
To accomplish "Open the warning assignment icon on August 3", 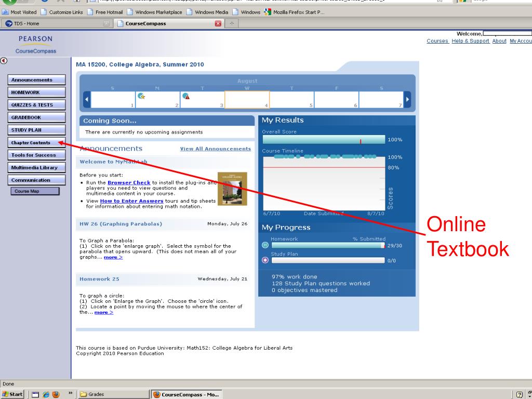I will (x=186, y=96).
